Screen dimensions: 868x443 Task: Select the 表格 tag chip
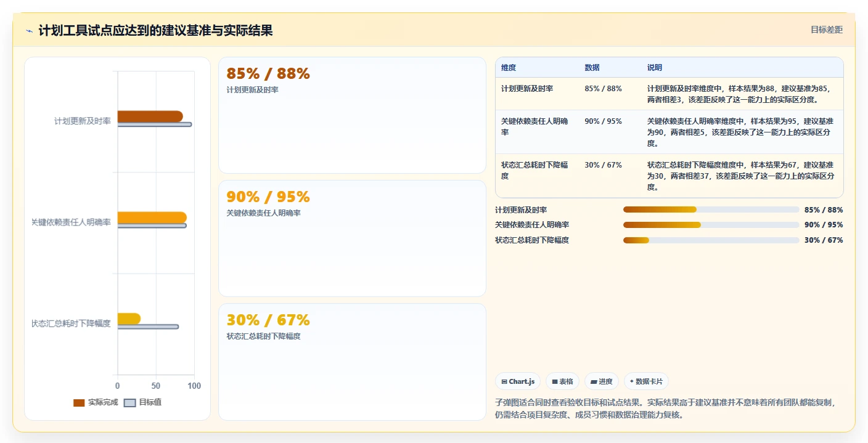562,381
